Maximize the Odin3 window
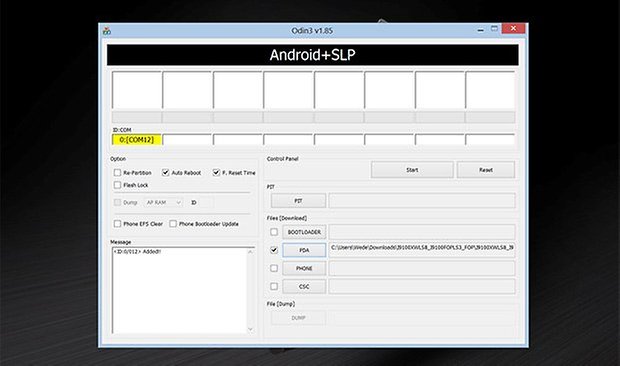Viewport: 620px width, 366px height. [x=494, y=29]
